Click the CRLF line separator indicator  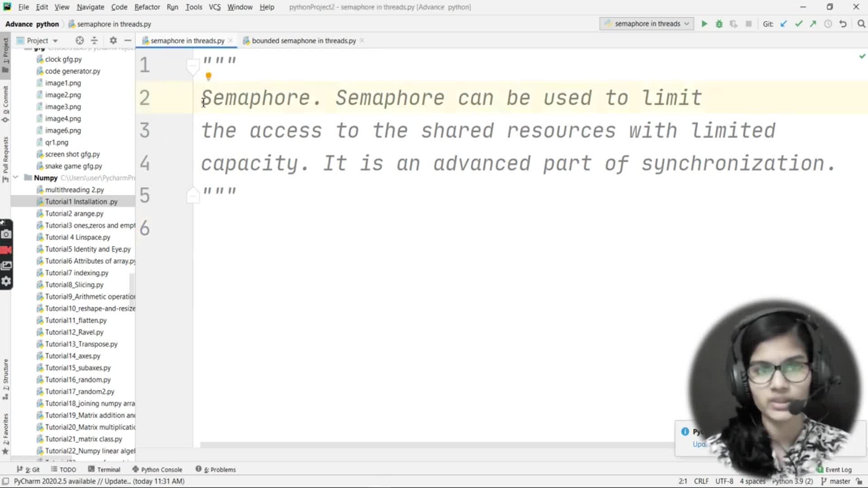click(701, 481)
